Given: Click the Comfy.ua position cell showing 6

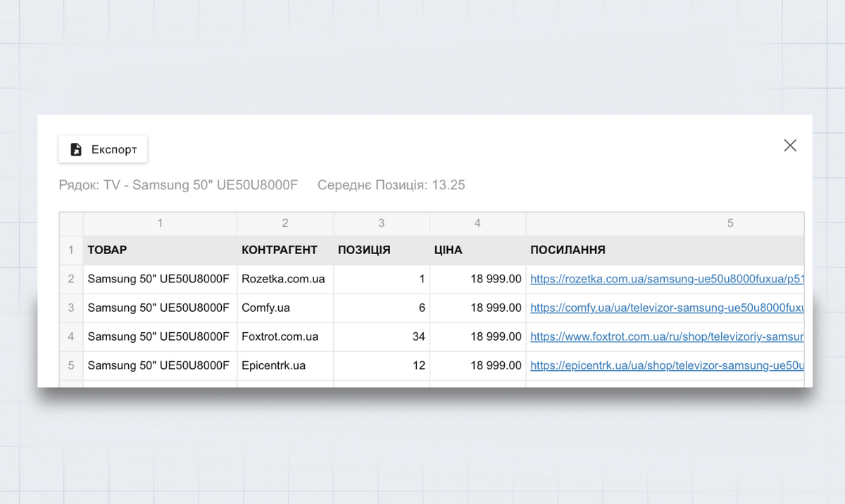Looking at the screenshot, I should [381, 308].
